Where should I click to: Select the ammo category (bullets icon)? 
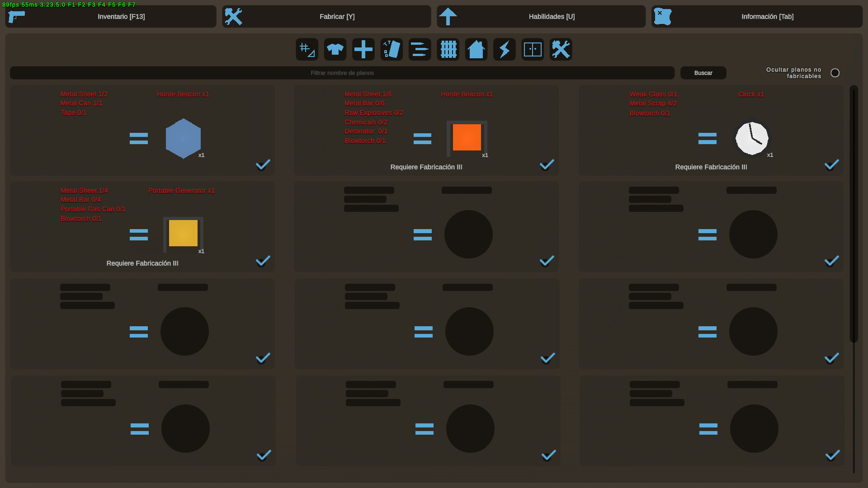coord(419,49)
